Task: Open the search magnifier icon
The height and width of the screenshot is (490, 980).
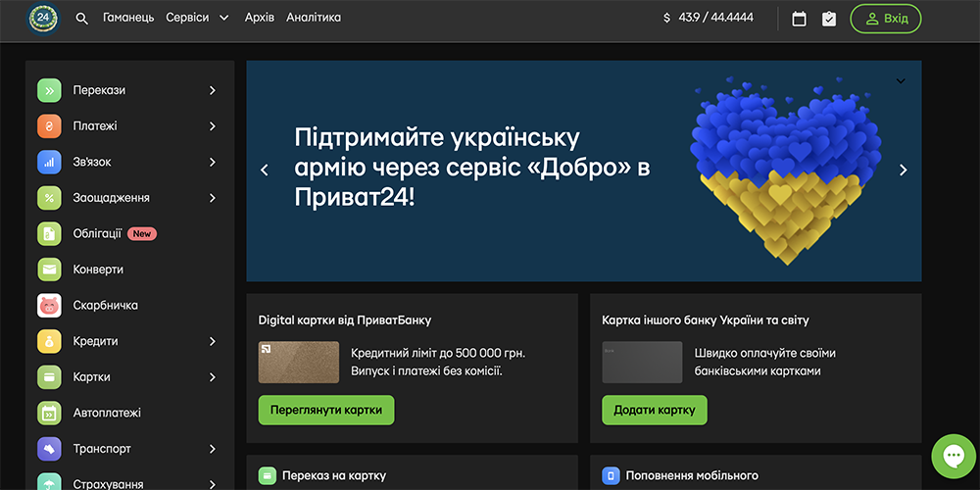Action: tap(82, 19)
